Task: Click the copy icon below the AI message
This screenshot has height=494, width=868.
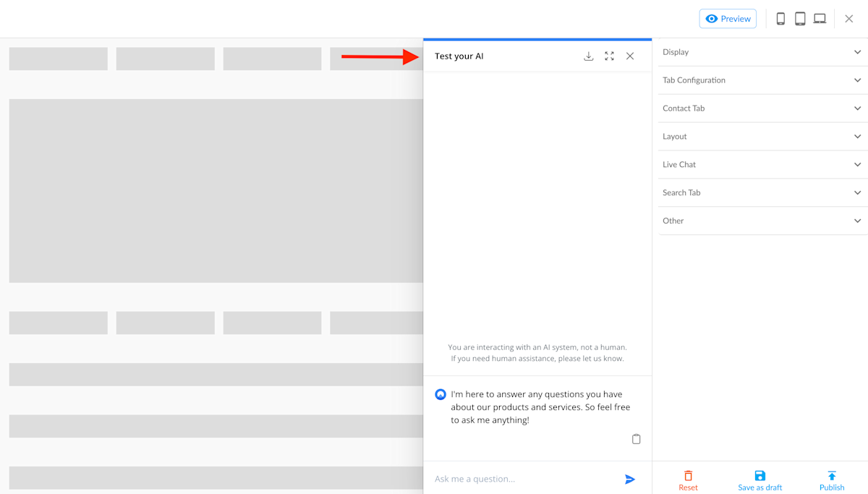Action: pos(636,439)
